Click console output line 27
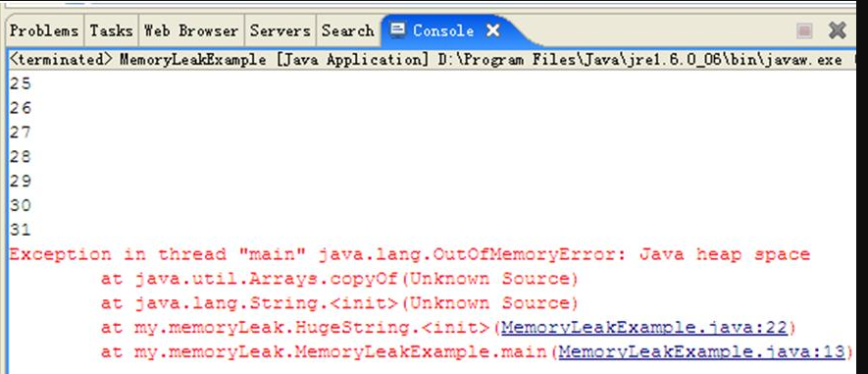The image size is (868, 374). pyautogui.click(x=21, y=133)
